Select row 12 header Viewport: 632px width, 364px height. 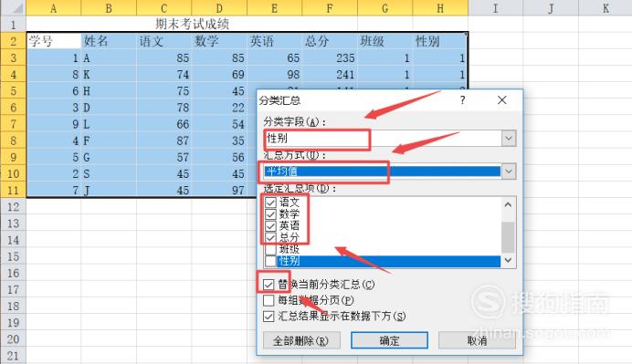click(14, 206)
